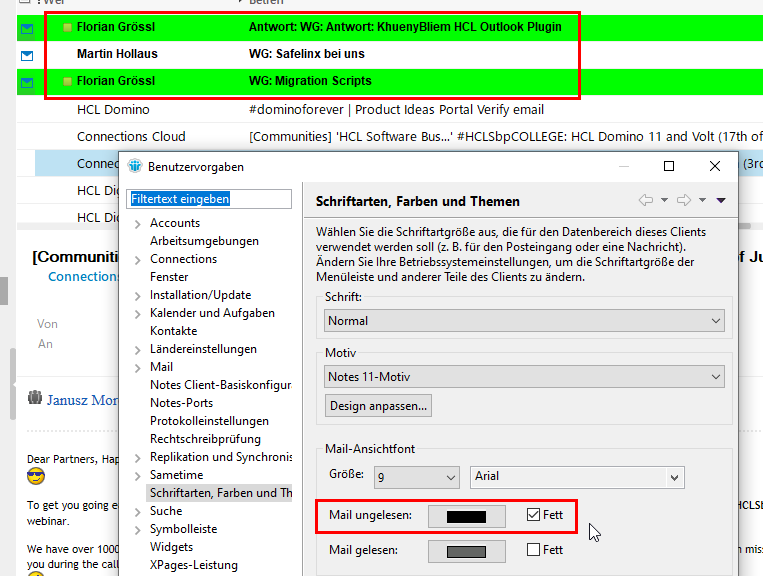The width and height of the screenshot is (763, 576).
Task: Open the Schrift dropdown showing Normal
Action: click(x=524, y=321)
